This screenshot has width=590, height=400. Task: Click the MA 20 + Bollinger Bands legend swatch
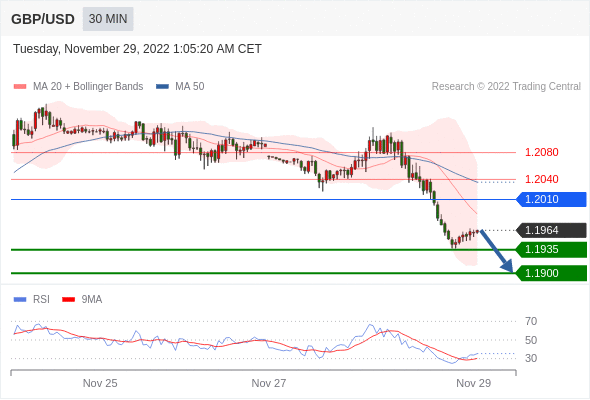(x=20, y=87)
